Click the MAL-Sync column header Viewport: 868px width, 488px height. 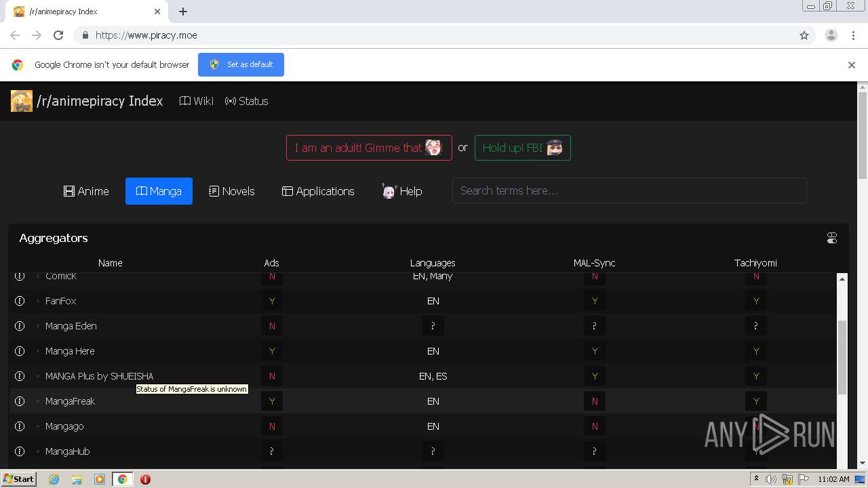[x=594, y=263]
